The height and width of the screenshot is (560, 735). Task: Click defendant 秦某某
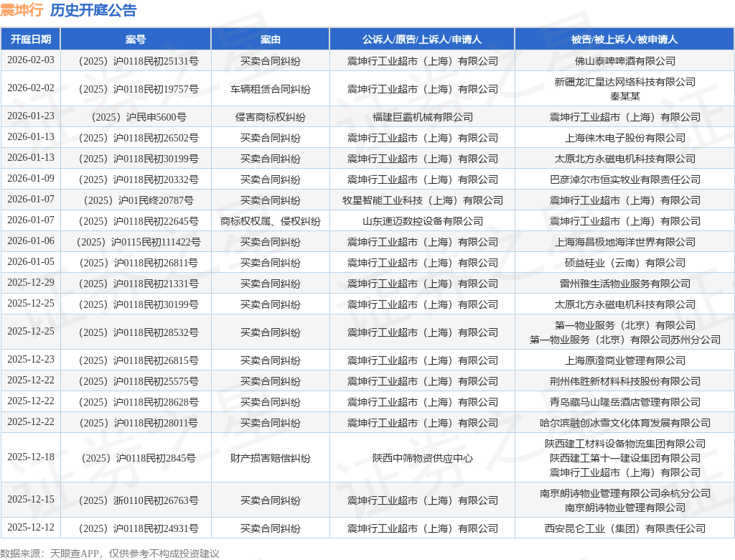[625, 96]
